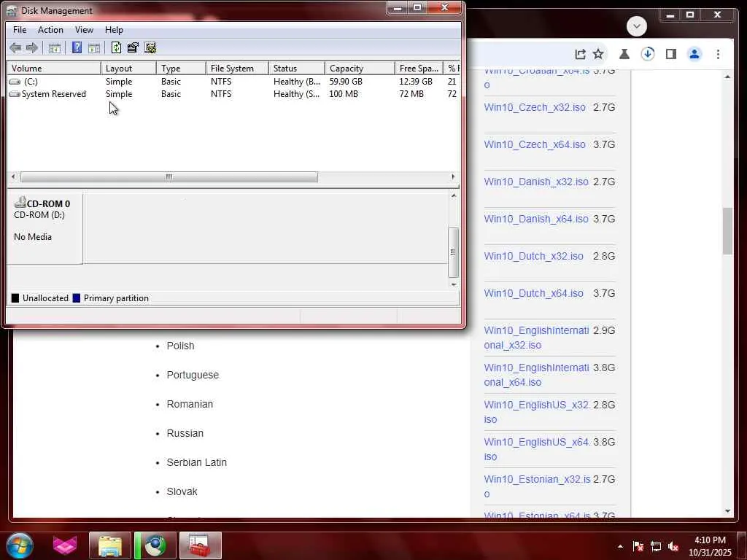Toggle the console tree icon in Disk Management
Screen dimensions: 747x560
(54, 47)
